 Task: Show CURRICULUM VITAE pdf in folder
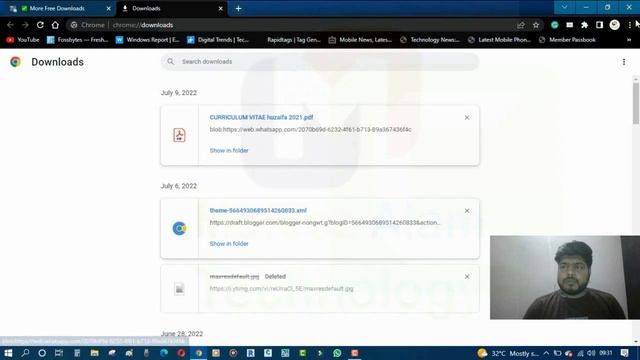click(x=229, y=151)
